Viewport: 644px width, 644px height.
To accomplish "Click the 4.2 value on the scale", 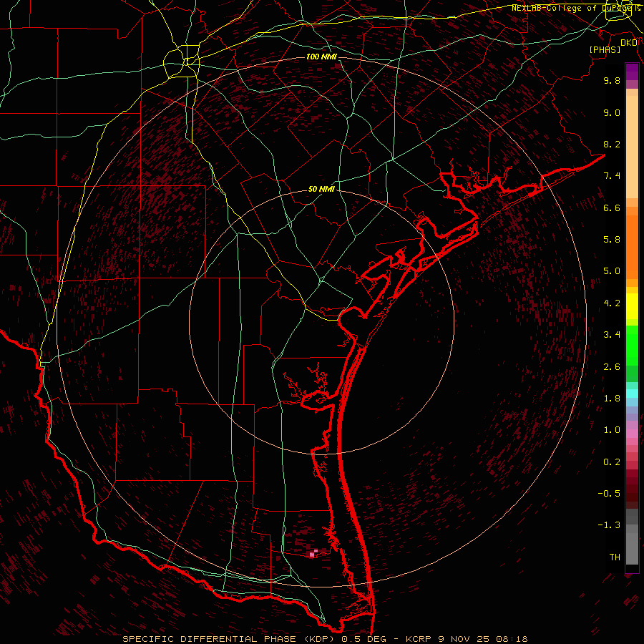I will tap(612, 303).
